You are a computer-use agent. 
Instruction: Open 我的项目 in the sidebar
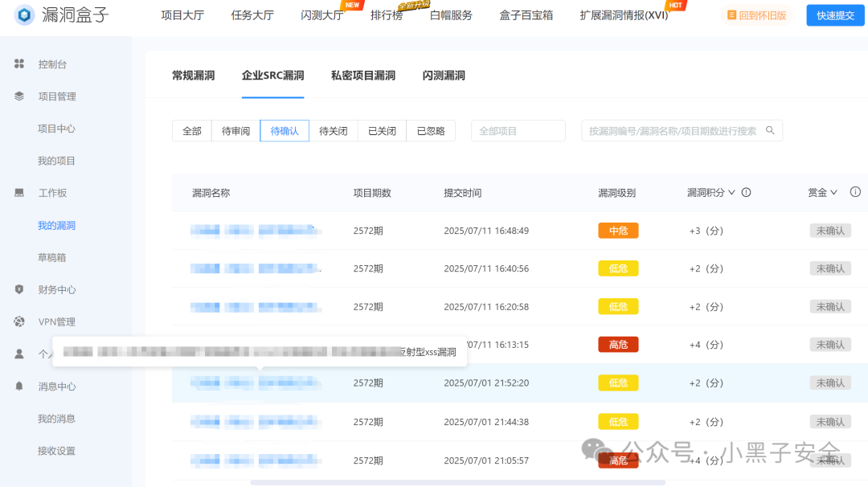pyautogui.click(x=56, y=161)
